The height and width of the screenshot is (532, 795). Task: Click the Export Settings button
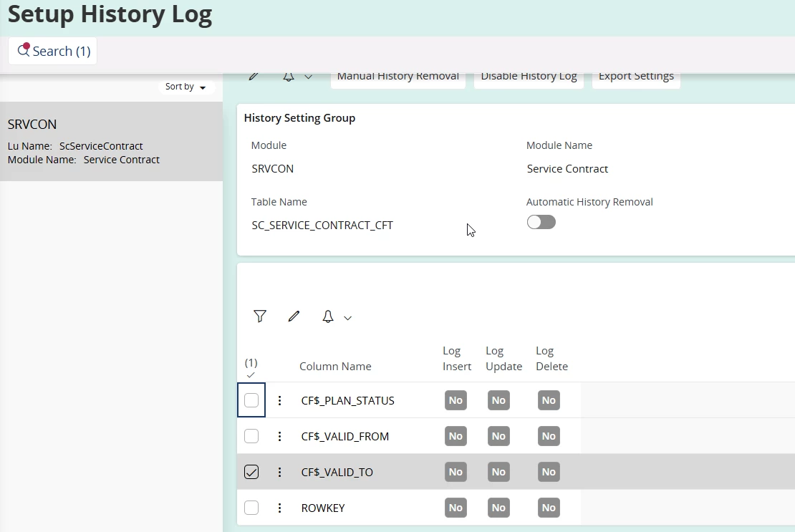636,77
